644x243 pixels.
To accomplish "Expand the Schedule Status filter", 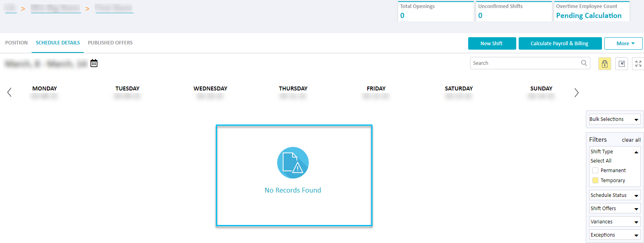I will [x=615, y=195].
